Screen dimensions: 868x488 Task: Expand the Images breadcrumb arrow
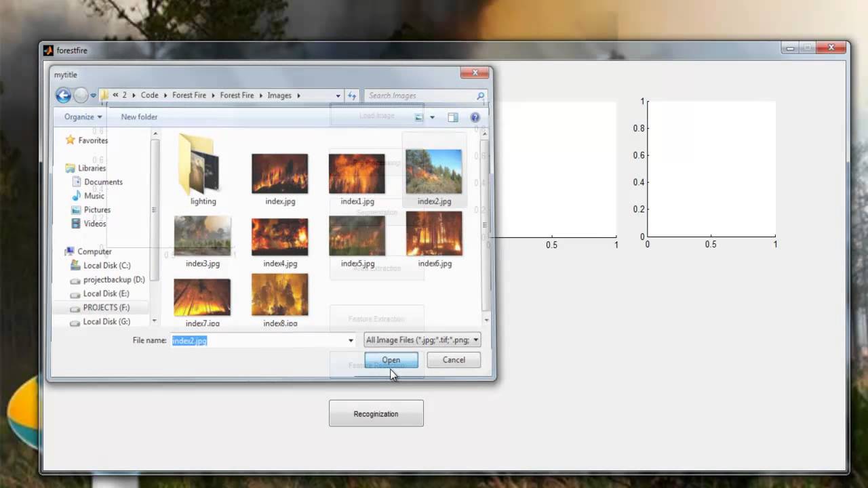298,96
